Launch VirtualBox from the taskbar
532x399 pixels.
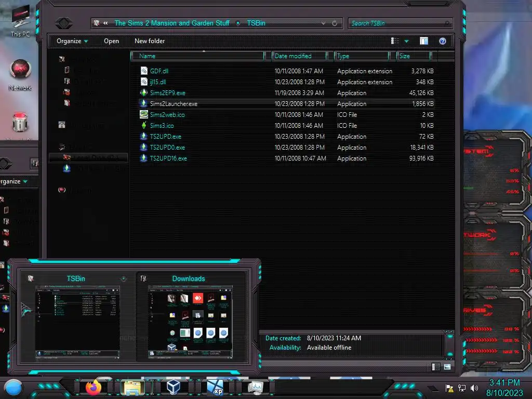point(174,387)
